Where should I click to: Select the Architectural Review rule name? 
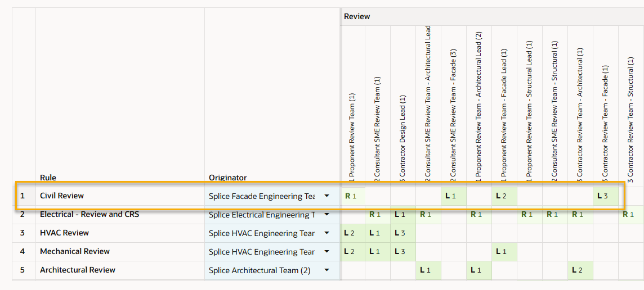(78, 270)
